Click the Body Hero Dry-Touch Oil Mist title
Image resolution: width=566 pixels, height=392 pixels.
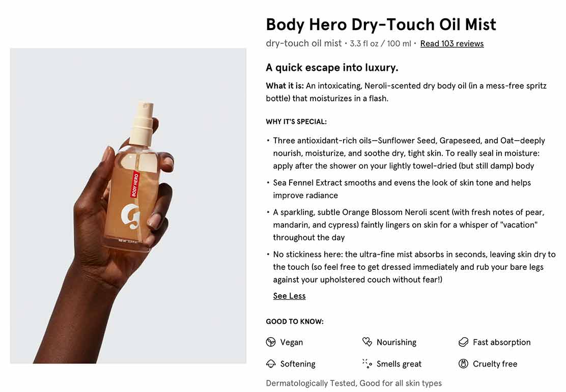coord(381,24)
